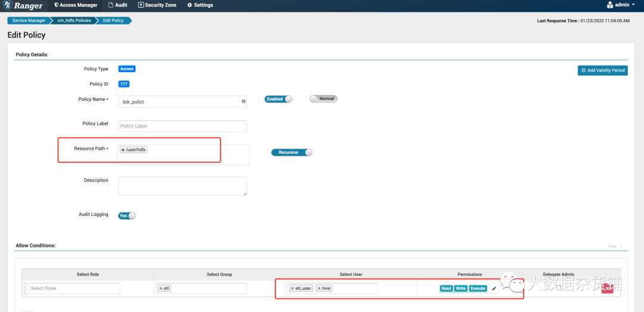
Task: Edit permissions with pencil icon
Action: click(x=494, y=289)
